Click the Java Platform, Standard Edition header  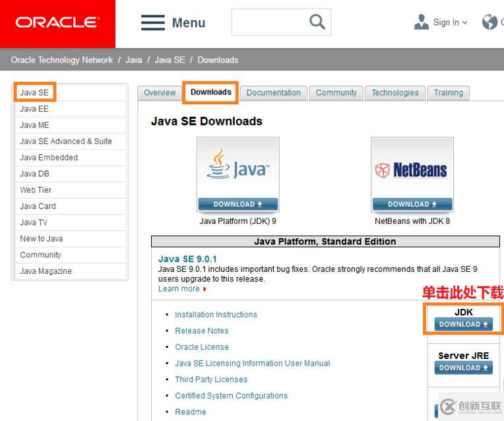pyautogui.click(x=325, y=242)
